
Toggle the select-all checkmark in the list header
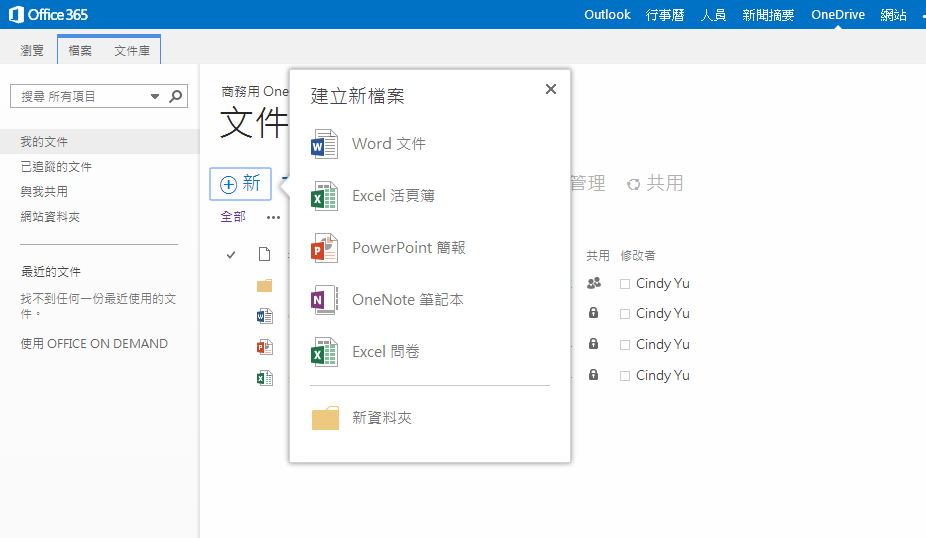click(231, 255)
